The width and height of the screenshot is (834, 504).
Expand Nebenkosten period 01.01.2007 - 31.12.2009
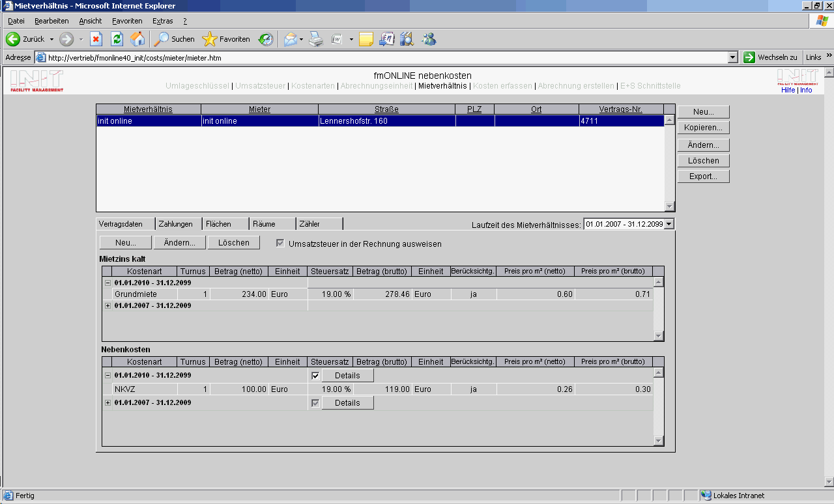click(108, 403)
